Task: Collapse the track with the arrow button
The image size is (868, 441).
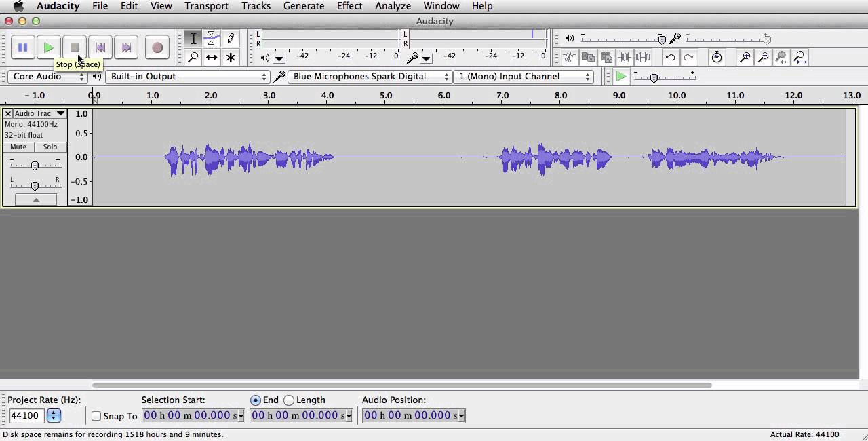Action: click(36, 200)
